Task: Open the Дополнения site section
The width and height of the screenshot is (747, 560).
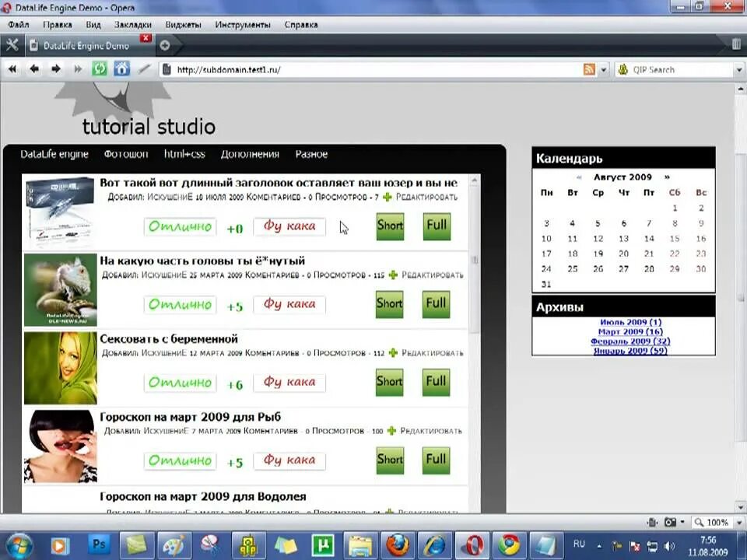Action: tap(250, 154)
